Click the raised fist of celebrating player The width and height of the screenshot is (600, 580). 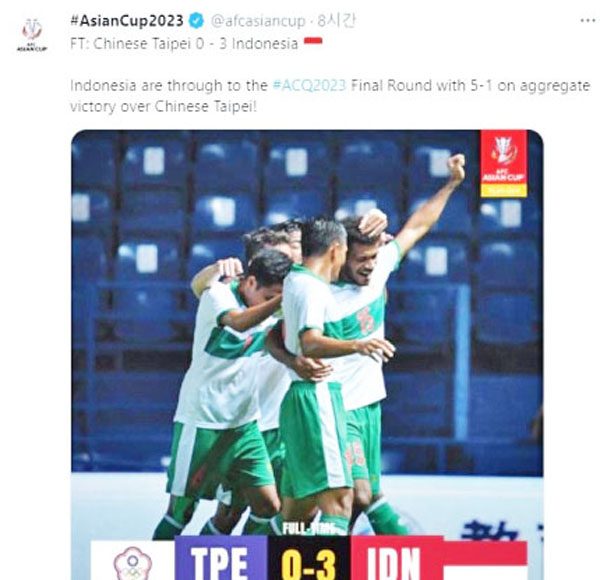point(456,165)
